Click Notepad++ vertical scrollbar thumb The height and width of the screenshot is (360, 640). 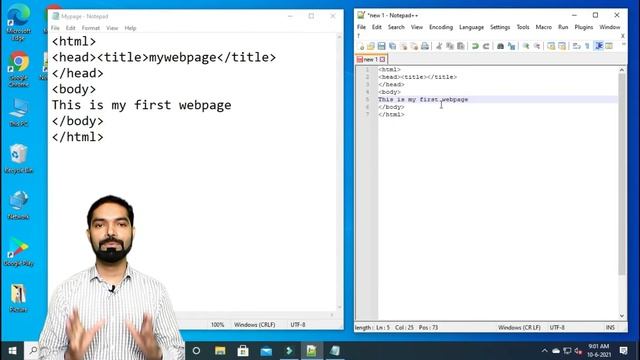pos(622,174)
